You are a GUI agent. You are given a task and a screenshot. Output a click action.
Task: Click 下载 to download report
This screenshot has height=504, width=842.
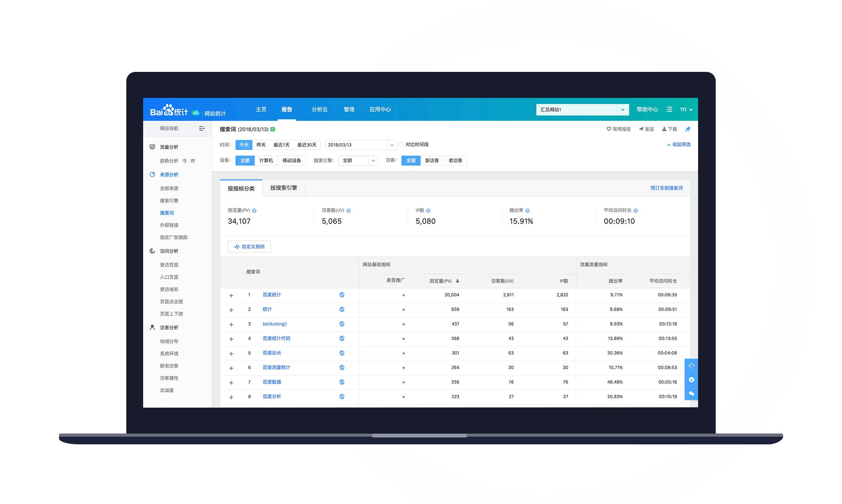coord(669,129)
